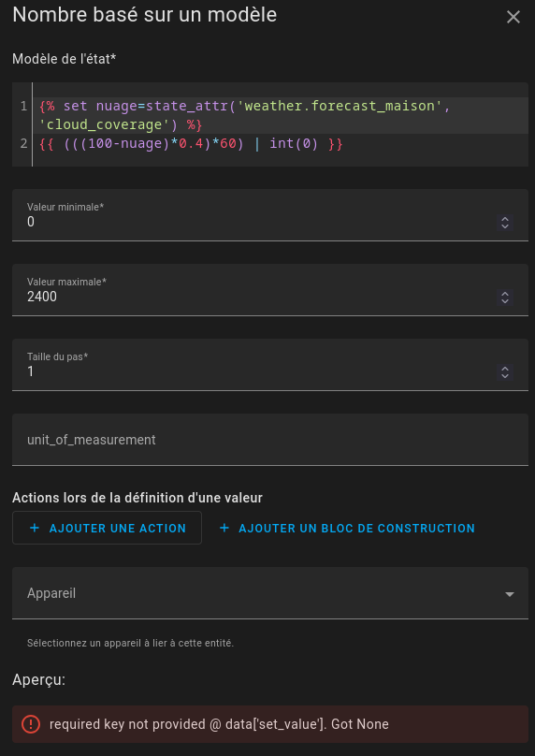Focus the unit_of_measurement input field
This screenshot has width=535, height=756.
pyautogui.click(x=270, y=440)
